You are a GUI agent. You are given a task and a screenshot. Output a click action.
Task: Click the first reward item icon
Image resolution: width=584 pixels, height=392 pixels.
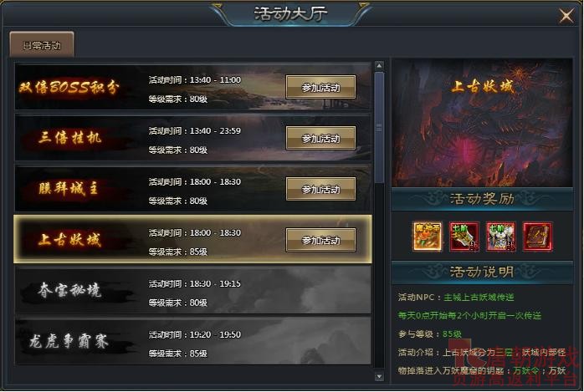tap(428, 237)
